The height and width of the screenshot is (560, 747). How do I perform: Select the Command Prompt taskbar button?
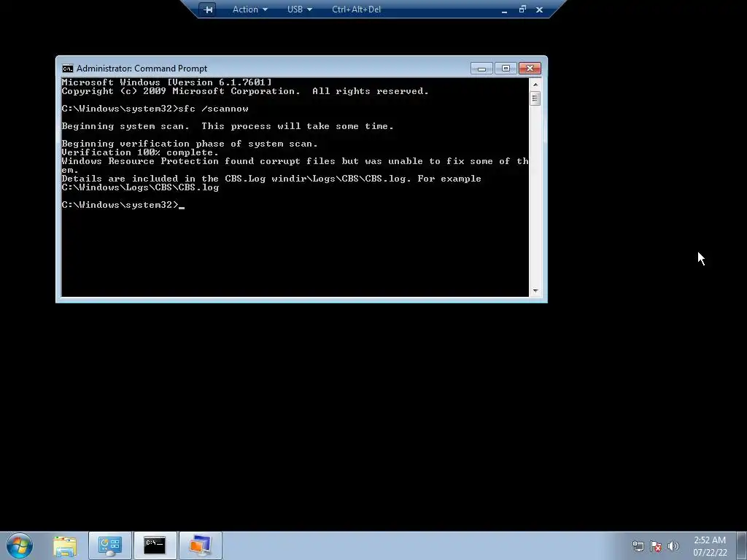155,545
